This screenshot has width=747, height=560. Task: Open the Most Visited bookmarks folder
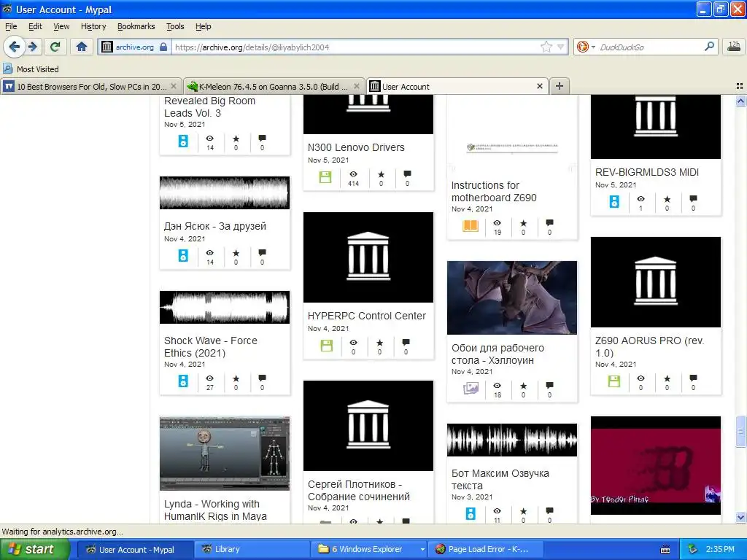(31, 69)
